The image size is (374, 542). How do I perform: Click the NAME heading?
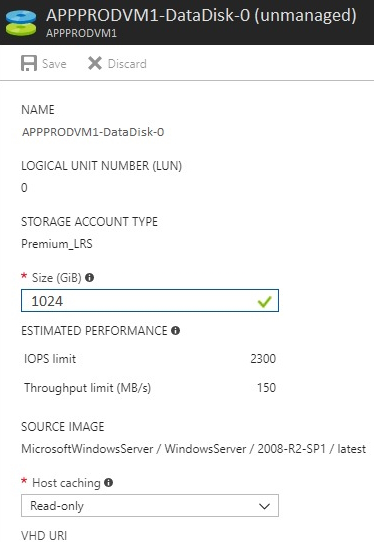click(x=38, y=110)
